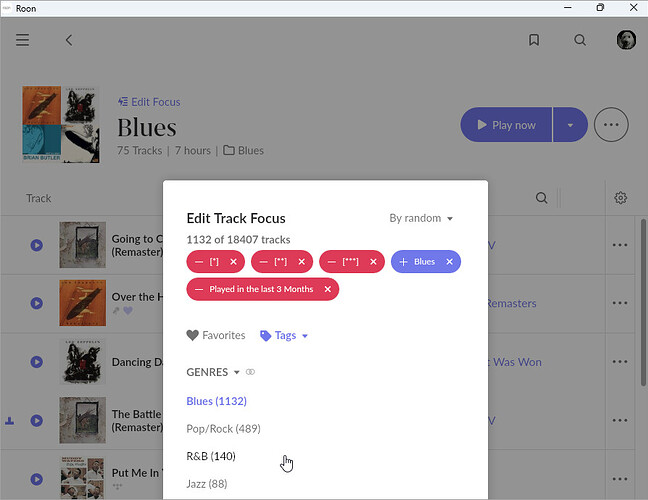Open the Was Won album link
The image size is (648, 500).
[514, 362]
